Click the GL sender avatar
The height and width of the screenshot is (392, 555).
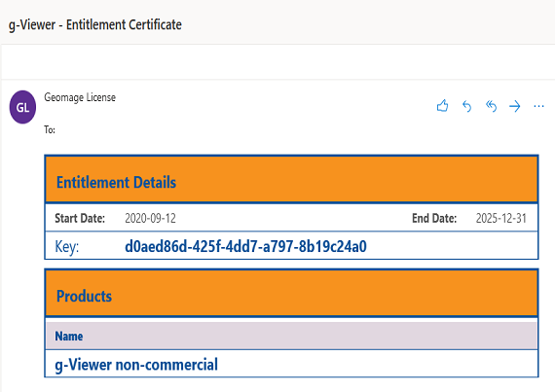coord(22,107)
